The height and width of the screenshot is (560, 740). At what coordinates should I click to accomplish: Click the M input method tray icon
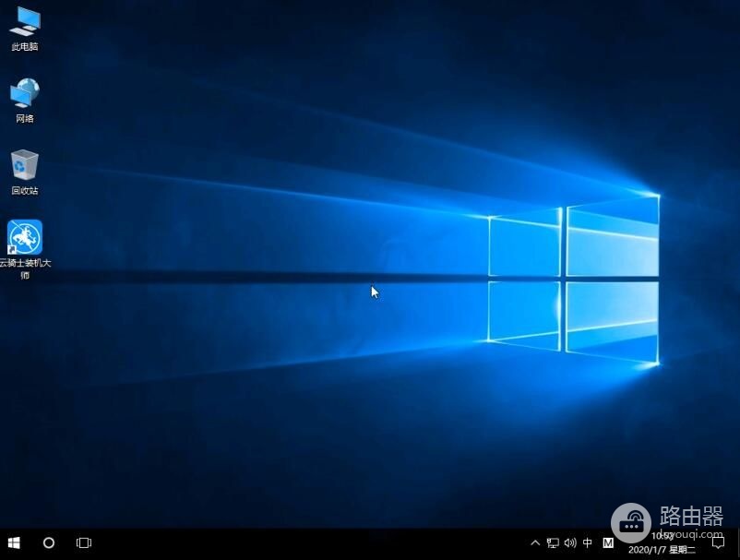(608, 543)
